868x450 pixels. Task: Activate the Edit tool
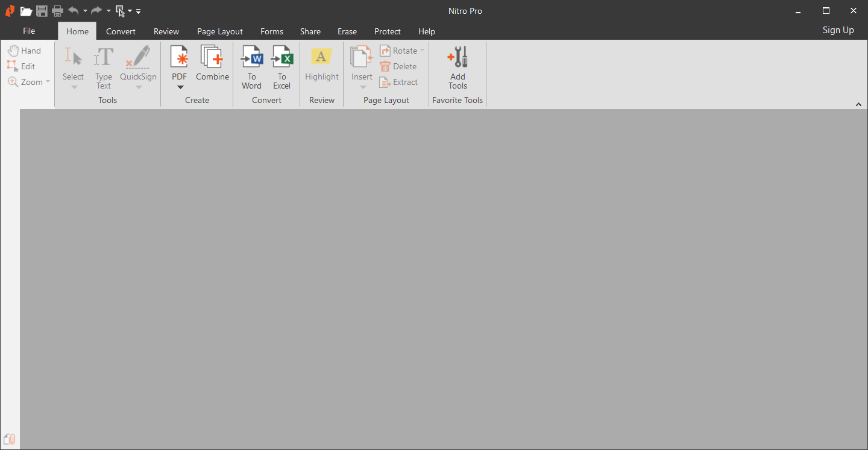coord(22,66)
